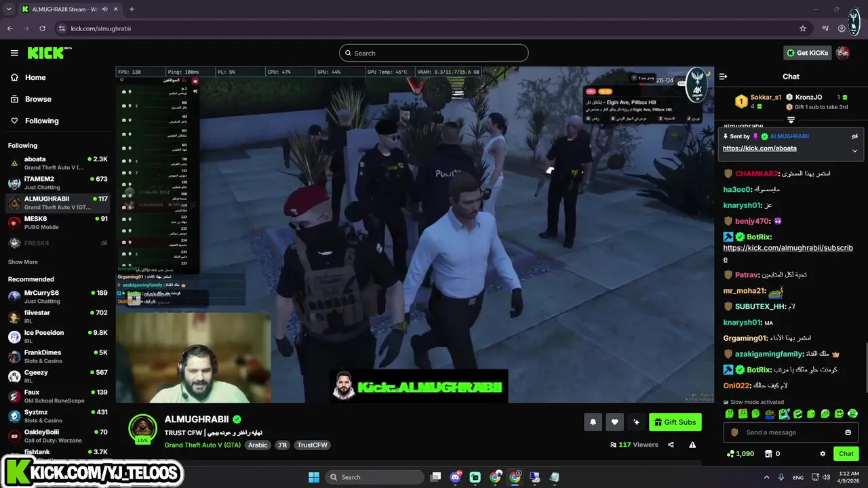Click the Get KICKs button

(x=807, y=53)
